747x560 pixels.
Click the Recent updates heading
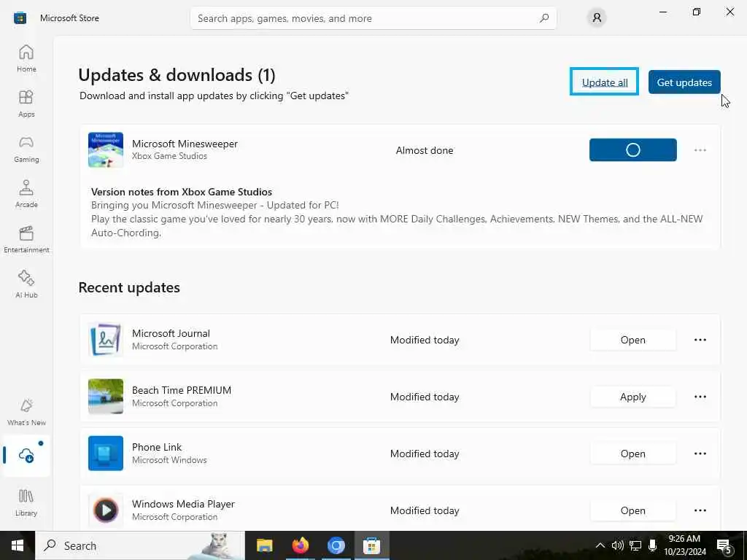(129, 287)
